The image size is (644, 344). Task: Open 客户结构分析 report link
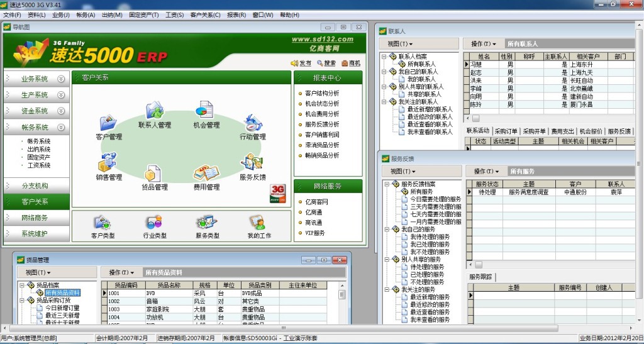click(x=322, y=93)
